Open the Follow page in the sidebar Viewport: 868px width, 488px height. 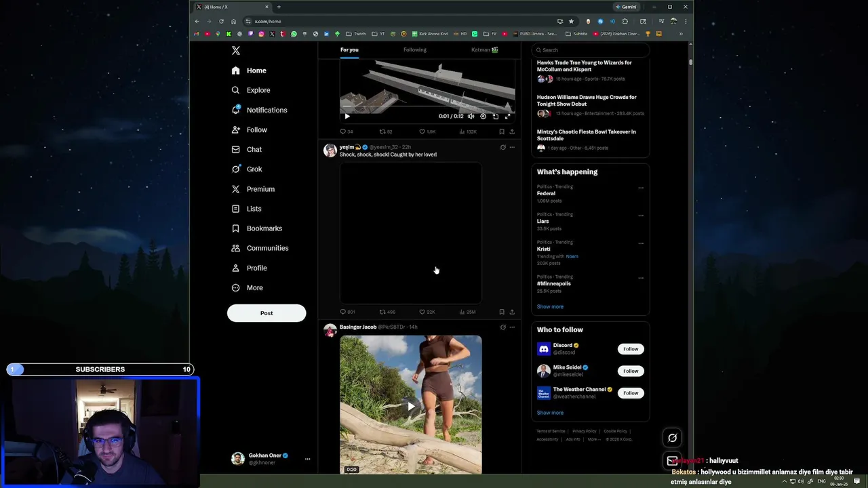click(x=249, y=129)
